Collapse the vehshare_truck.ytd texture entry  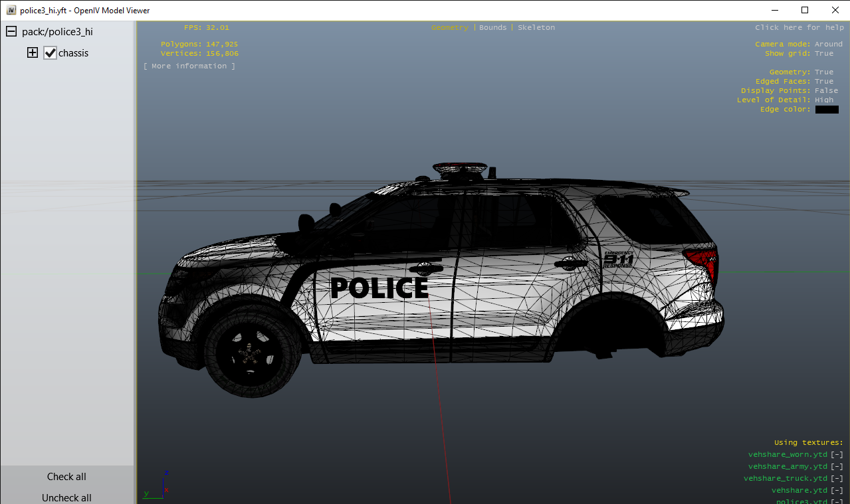coord(837,478)
